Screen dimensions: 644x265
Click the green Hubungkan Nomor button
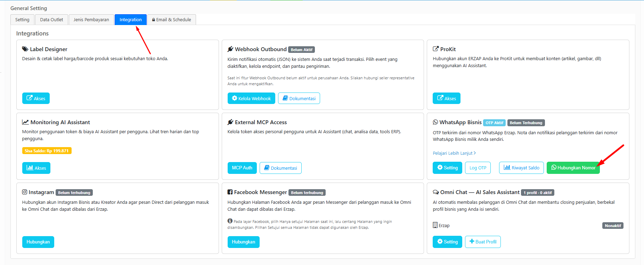coord(573,168)
